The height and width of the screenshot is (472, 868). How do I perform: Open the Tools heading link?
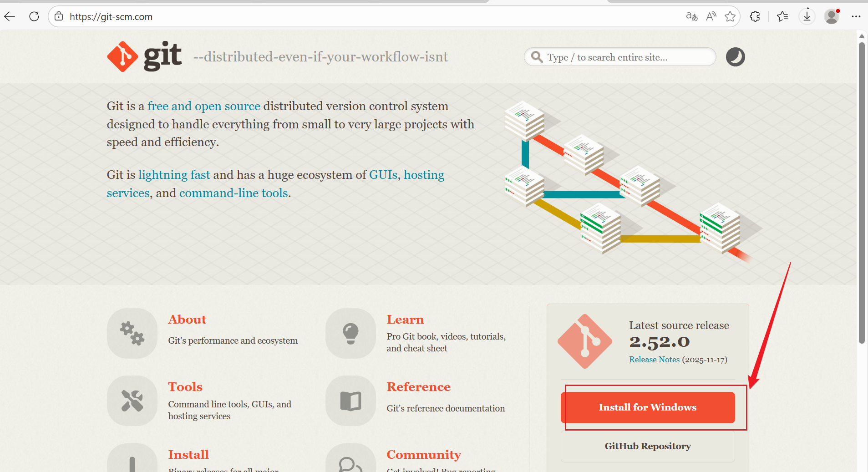(x=185, y=387)
